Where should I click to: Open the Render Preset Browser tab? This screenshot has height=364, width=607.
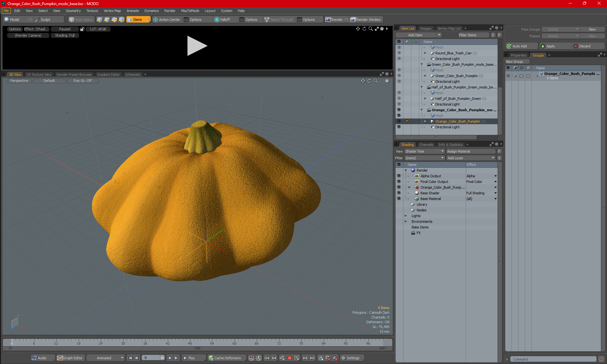tap(74, 75)
